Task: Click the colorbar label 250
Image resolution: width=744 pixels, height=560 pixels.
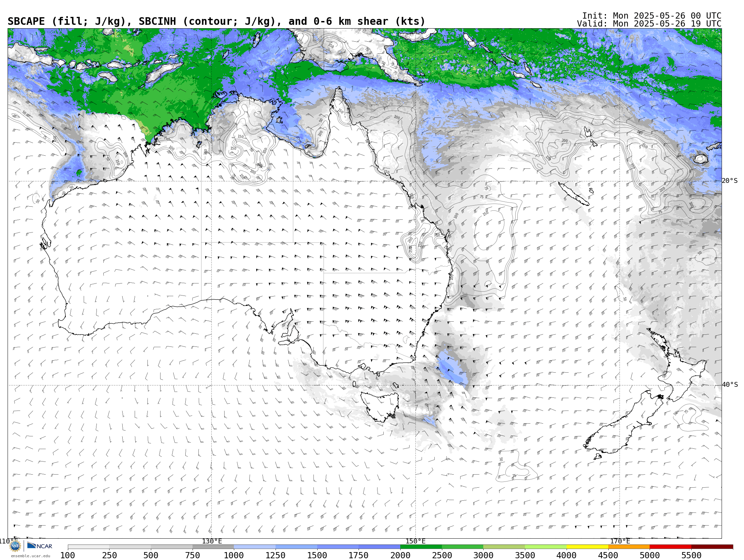Action: tap(109, 556)
